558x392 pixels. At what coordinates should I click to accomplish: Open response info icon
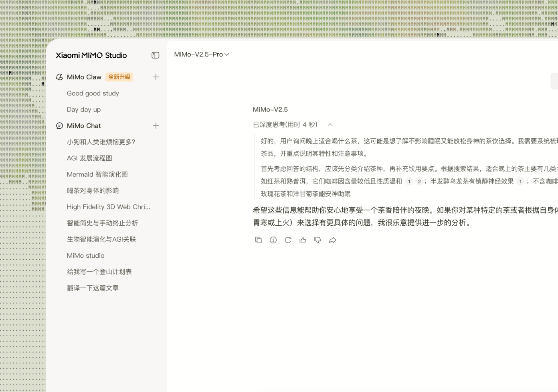pos(273,240)
